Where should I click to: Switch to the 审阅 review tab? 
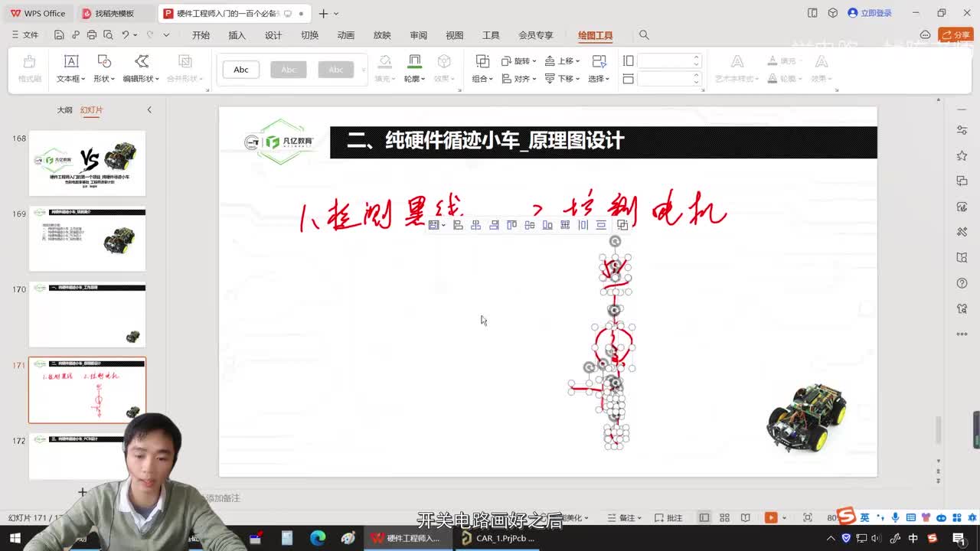[x=418, y=35]
